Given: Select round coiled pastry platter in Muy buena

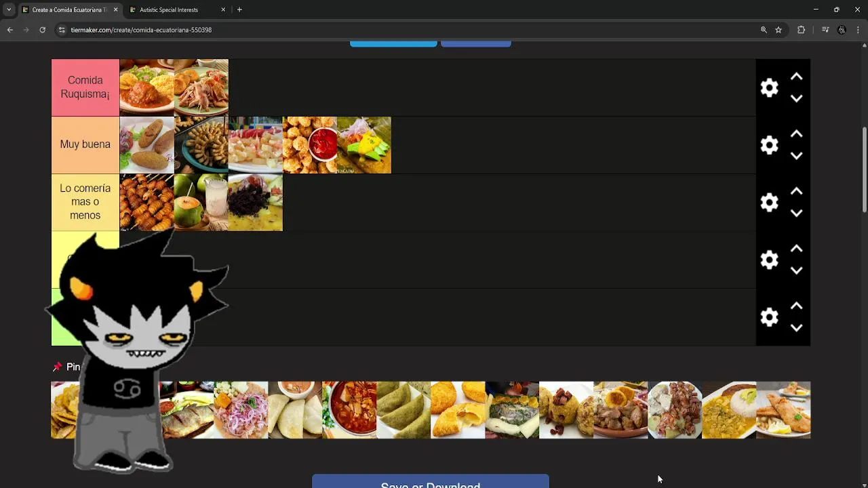Looking at the screenshot, I should [x=201, y=145].
